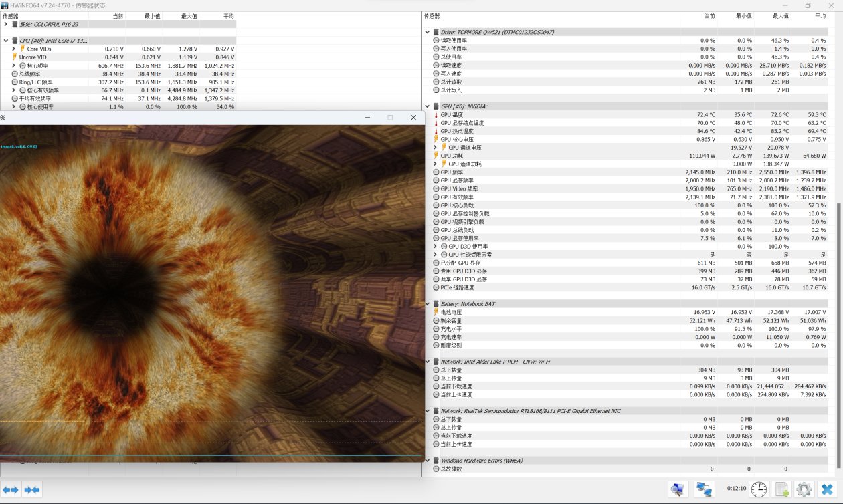Expand the 系统: COLORFUL P16 23 group
The image size is (843, 504).
click(6, 24)
